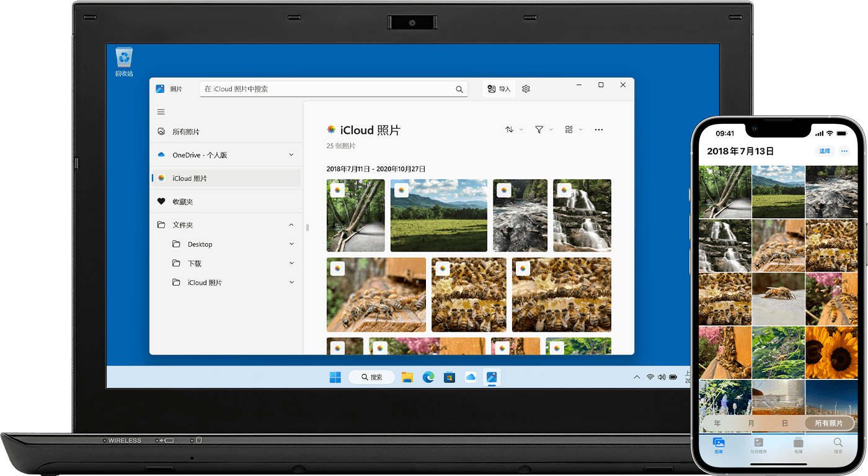
Task: Click the 导入 import button
Action: (x=498, y=89)
